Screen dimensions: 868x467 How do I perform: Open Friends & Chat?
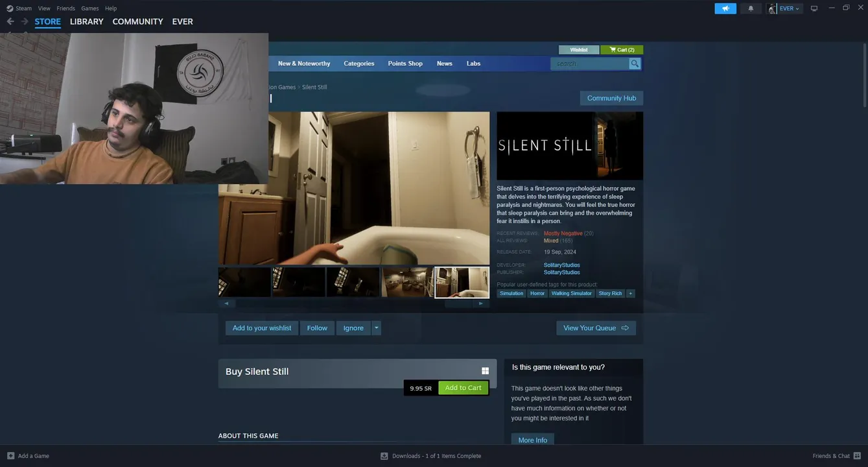tap(836, 456)
